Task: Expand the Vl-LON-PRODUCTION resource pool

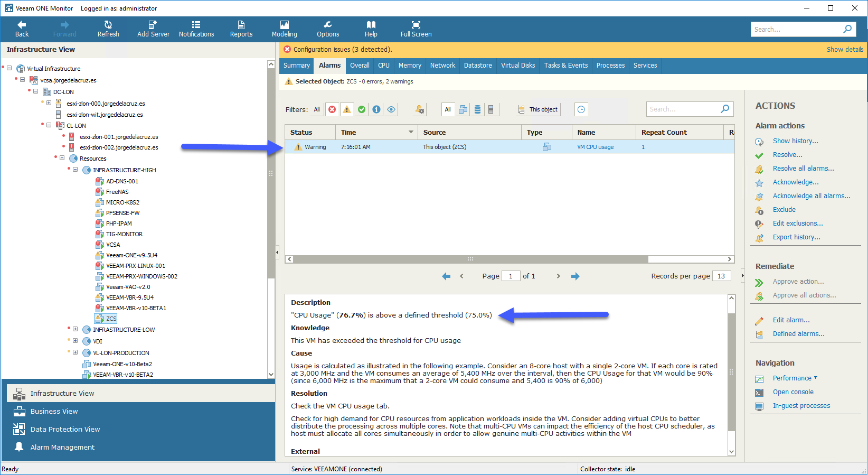Action: [x=75, y=352]
